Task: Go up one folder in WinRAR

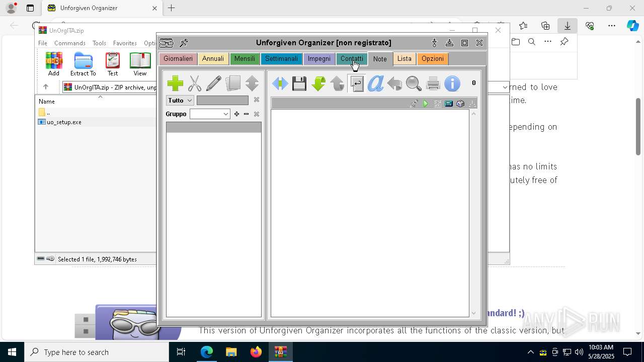Action: point(46,87)
